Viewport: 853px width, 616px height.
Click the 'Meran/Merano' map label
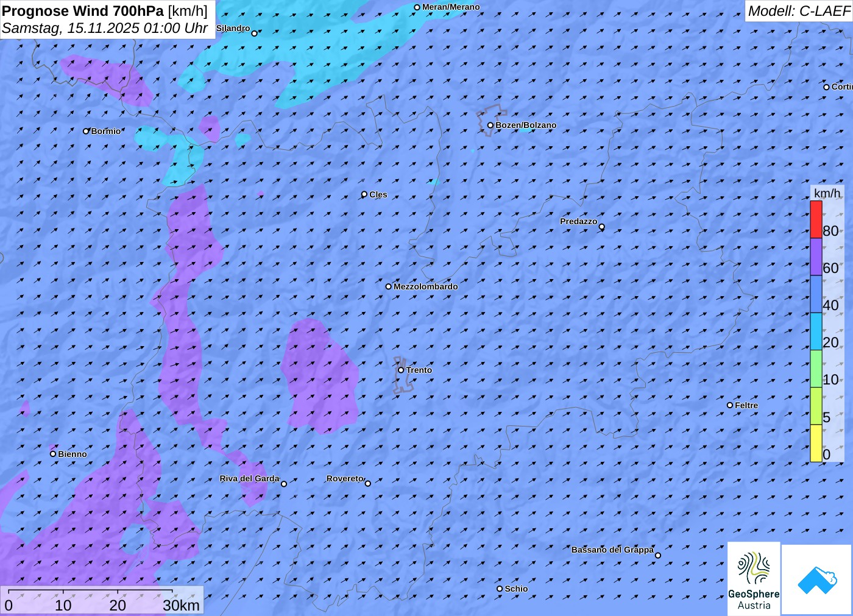[x=451, y=7]
